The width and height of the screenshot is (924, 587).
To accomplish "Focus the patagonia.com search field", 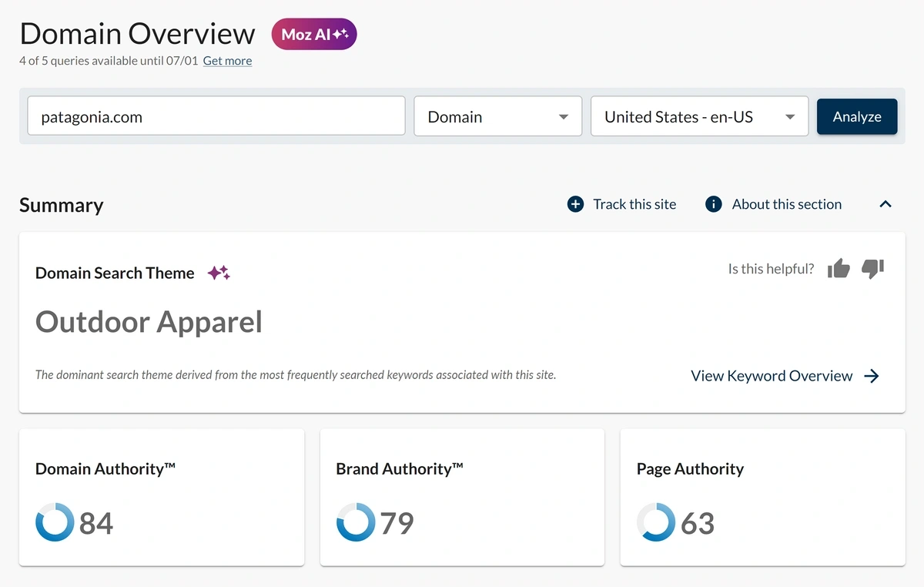I will [216, 116].
